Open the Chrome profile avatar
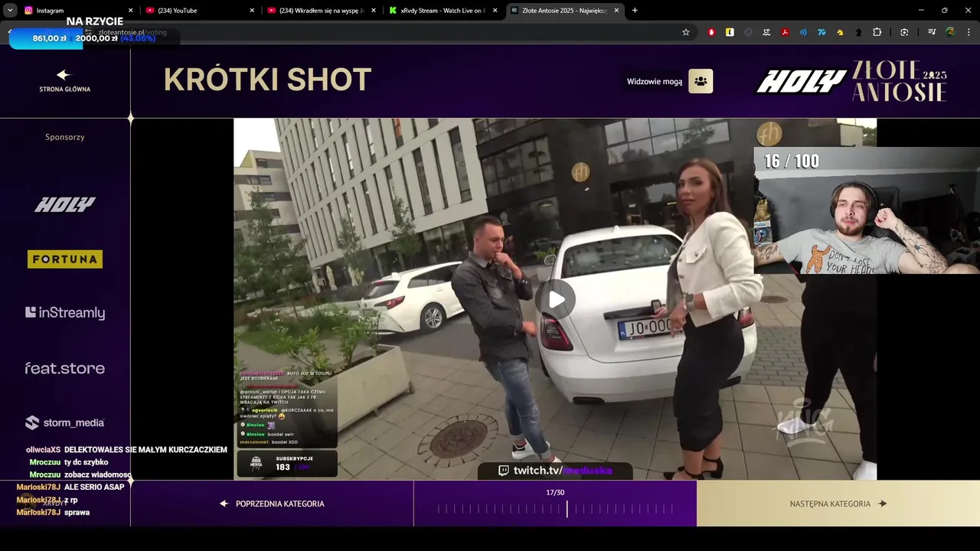980x551 pixels. point(950,32)
